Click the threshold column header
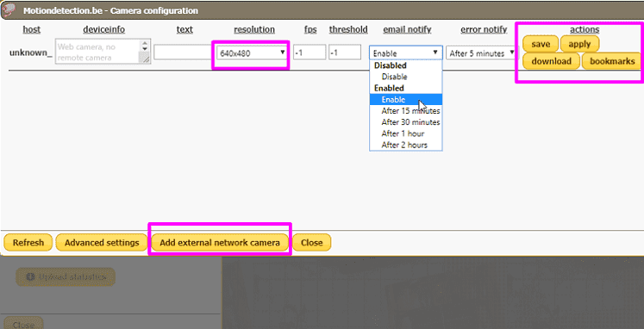This screenshot has width=644, height=329. click(x=348, y=29)
